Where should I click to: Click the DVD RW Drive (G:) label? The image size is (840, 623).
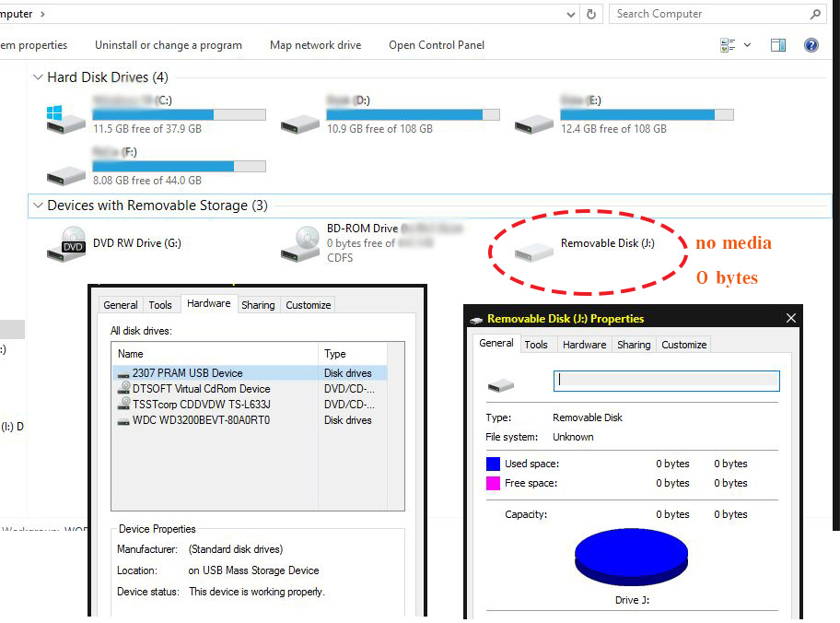point(137,243)
